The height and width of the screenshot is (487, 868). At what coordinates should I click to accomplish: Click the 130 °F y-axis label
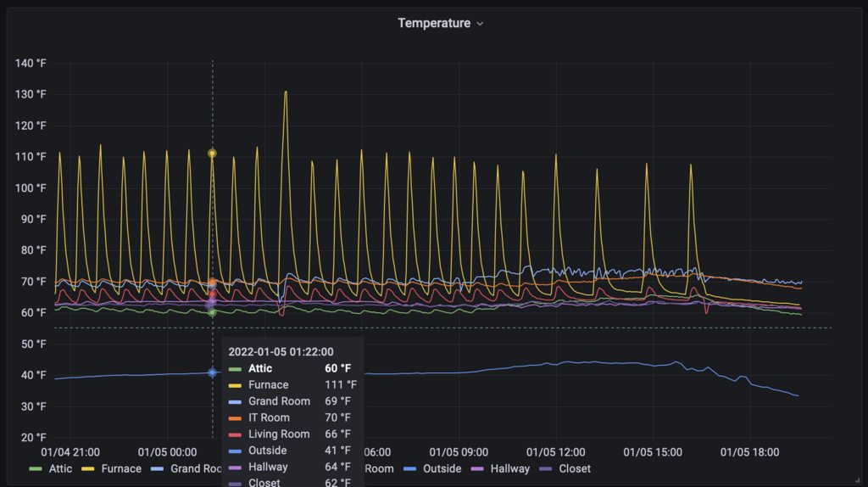tap(31, 94)
